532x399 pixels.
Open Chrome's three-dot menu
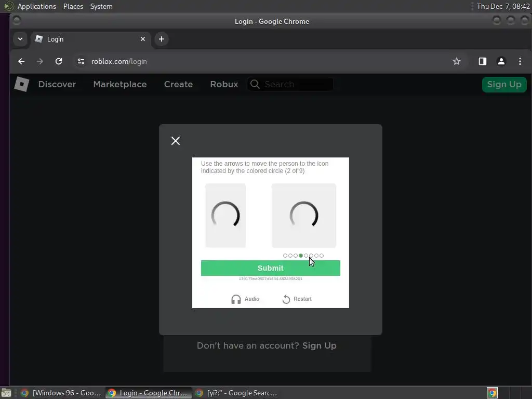520,61
